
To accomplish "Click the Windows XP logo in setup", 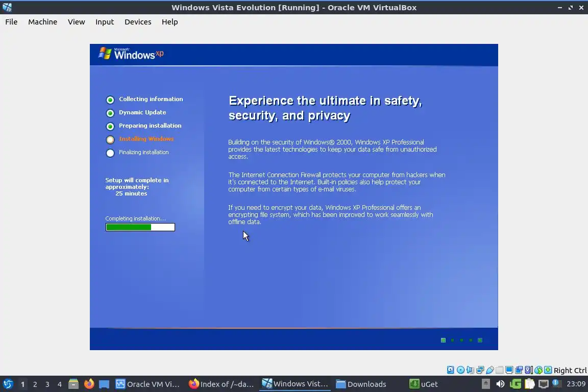I will [x=131, y=54].
